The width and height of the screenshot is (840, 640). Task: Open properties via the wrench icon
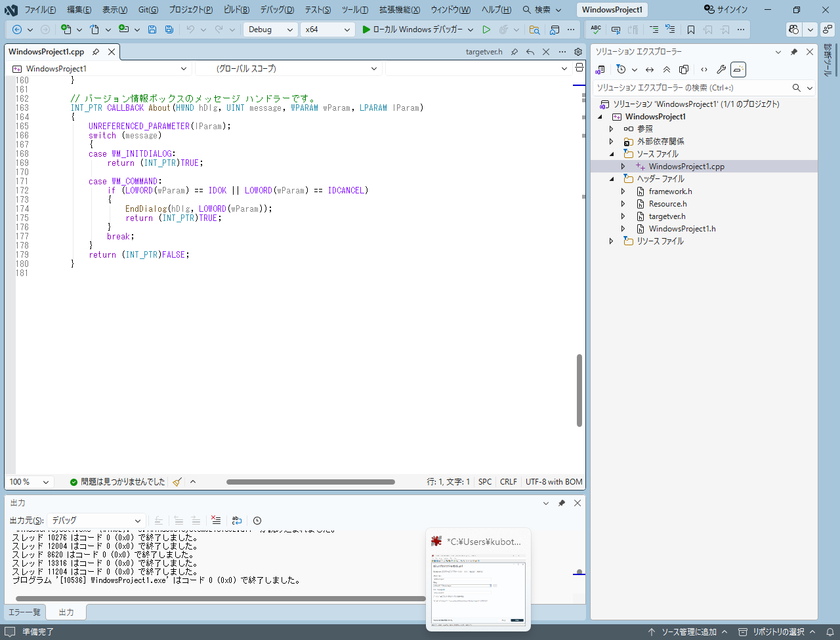pyautogui.click(x=721, y=70)
